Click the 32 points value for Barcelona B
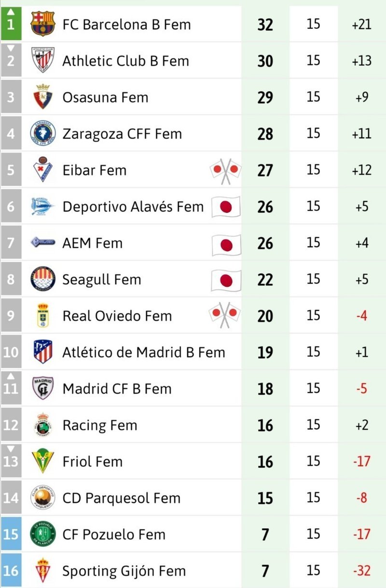 (x=265, y=25)
